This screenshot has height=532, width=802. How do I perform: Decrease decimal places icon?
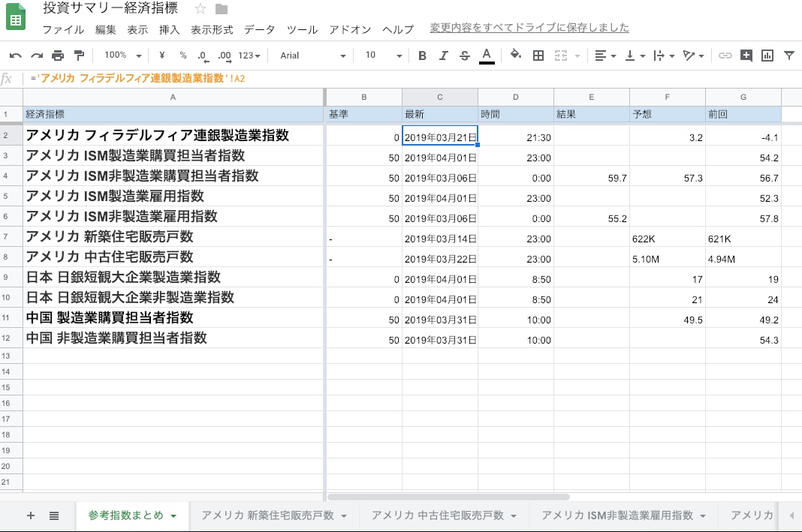(203, 56)
